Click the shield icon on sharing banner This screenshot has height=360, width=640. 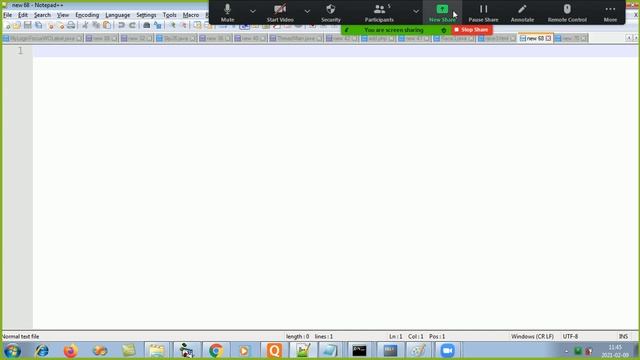[444, 30]
